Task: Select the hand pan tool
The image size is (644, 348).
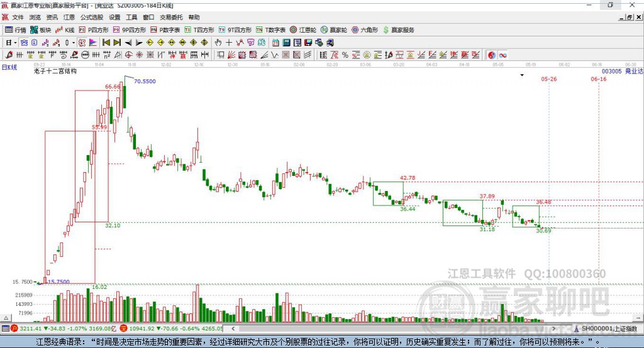Action: [x=218, y=43]
